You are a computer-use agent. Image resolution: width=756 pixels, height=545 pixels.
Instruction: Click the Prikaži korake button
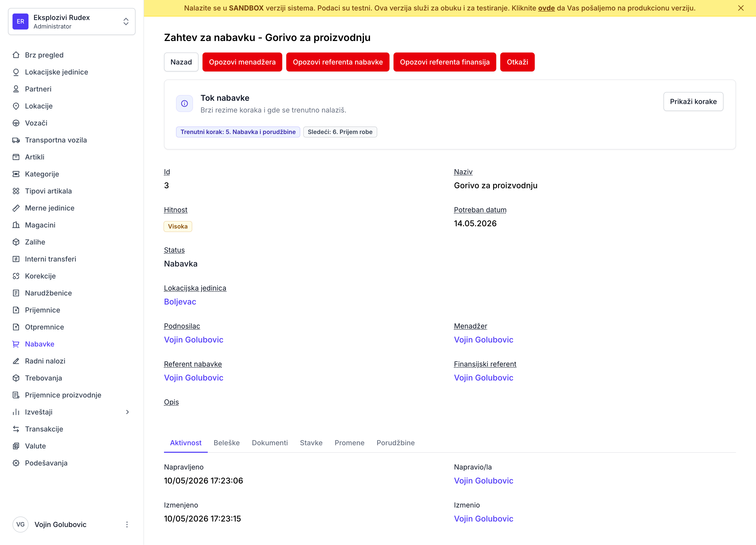pyautogui.click(x=693, y=102)
